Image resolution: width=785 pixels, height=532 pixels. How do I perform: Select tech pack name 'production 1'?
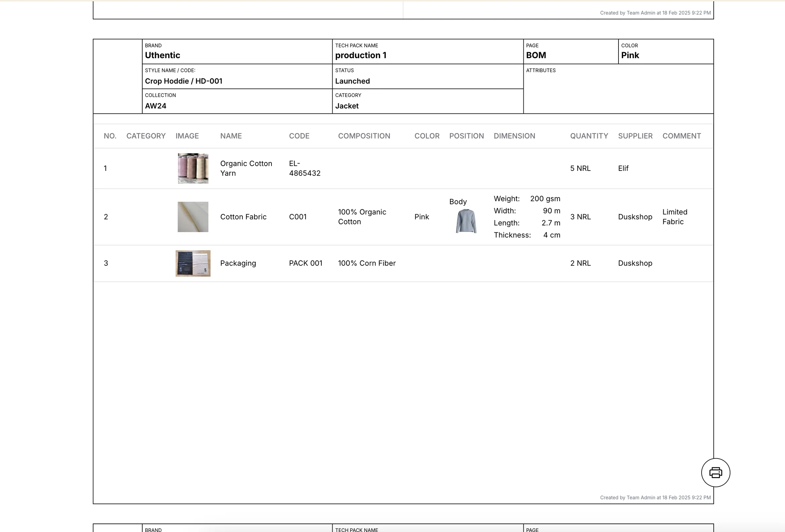click(x=361, y=55)
